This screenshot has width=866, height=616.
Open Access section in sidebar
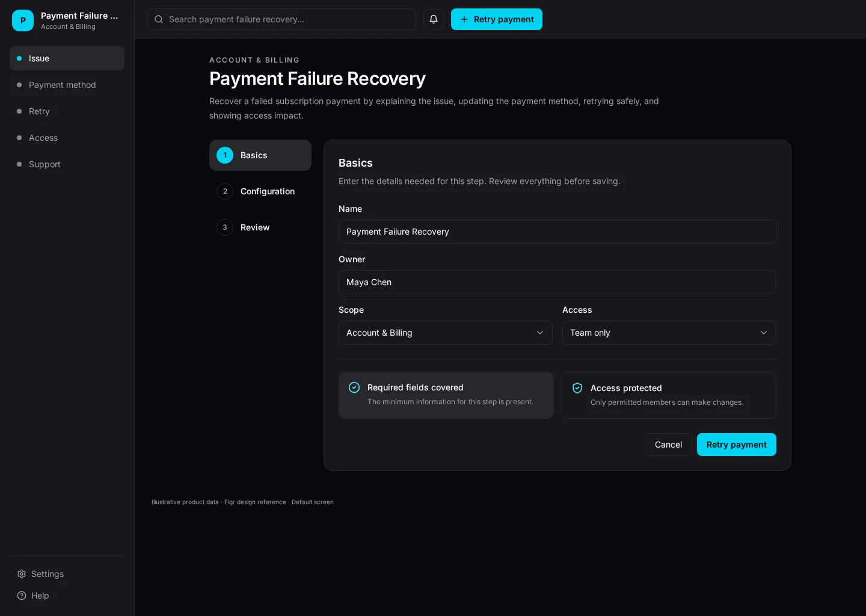pyautogui.click(x=67, y=138)
